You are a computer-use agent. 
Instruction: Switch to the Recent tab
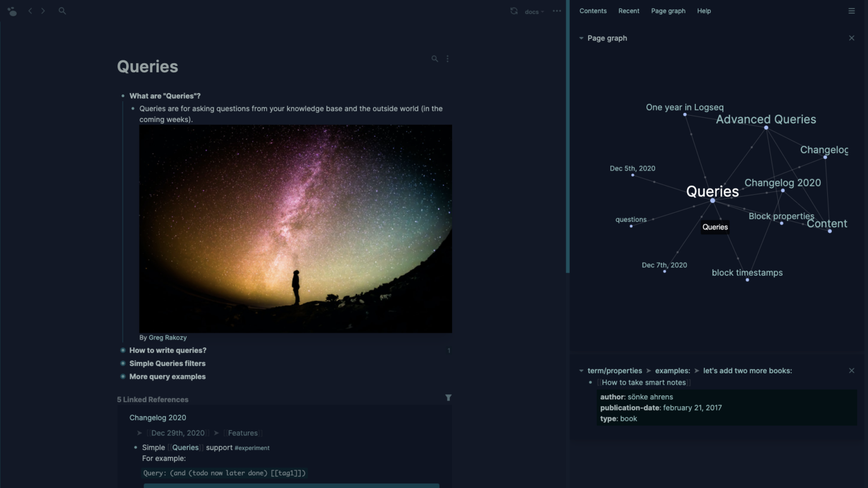(628, 11)
